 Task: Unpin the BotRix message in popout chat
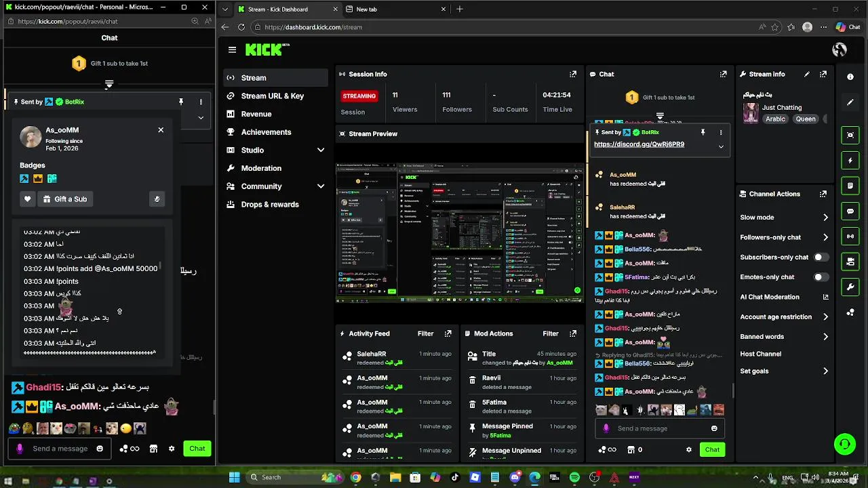pyautogui.click(x=181, y=102)
